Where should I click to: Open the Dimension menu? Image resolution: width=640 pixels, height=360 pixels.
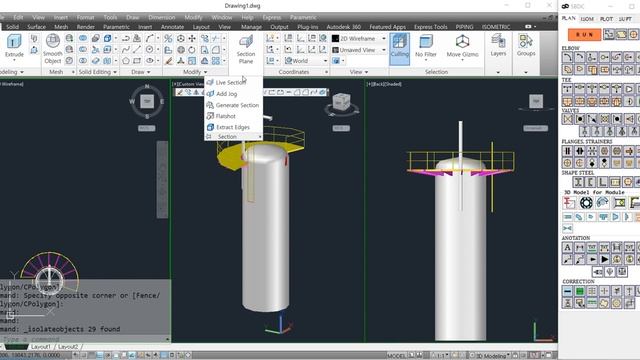point(162,18)
